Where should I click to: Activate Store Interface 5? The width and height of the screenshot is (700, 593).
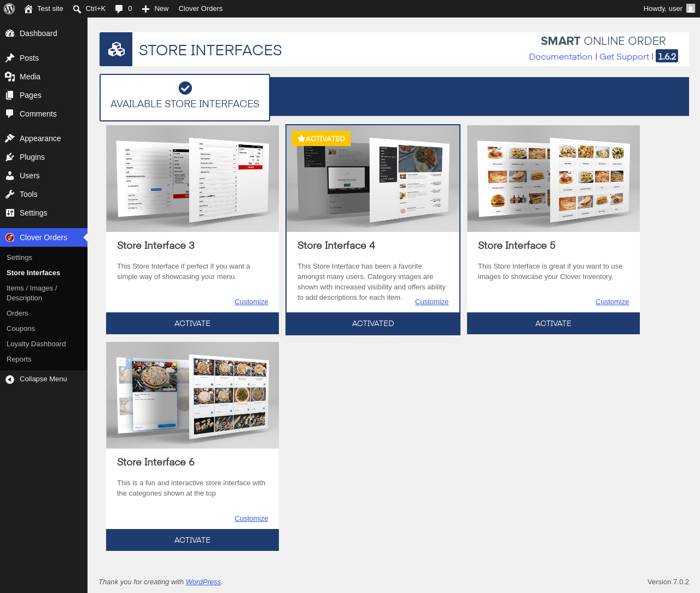pos(553,323)
